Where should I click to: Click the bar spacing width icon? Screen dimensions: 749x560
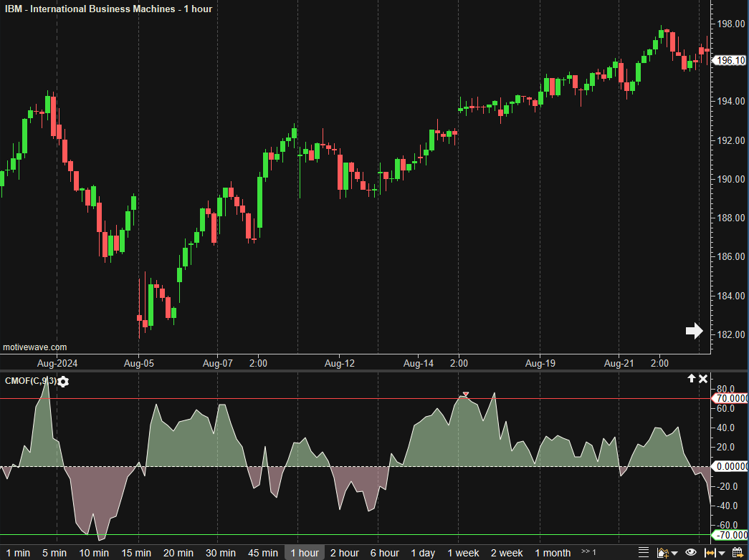tap(710, 552)
